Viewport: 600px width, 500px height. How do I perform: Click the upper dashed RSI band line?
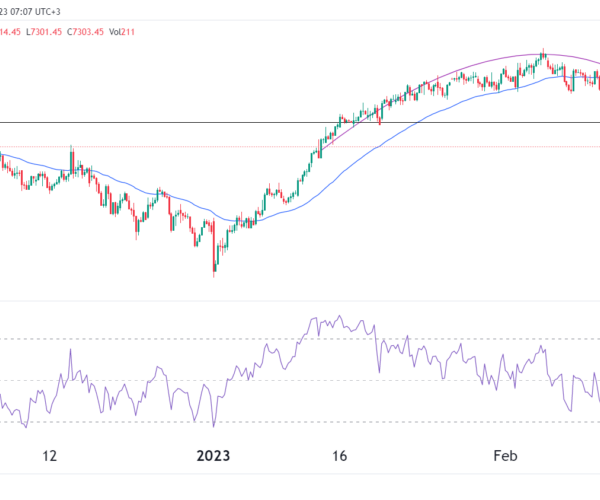point(150,338)
